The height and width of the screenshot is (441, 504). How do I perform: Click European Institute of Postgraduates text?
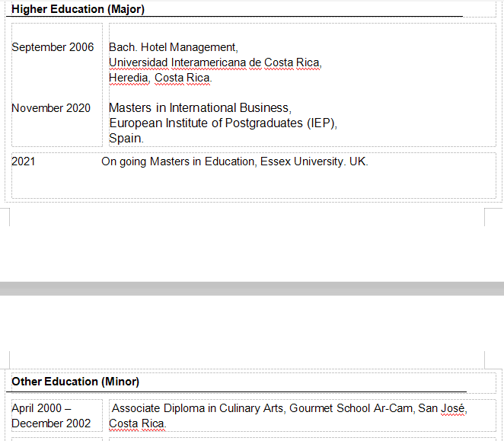pyautogui.click(x=206, y=123)
